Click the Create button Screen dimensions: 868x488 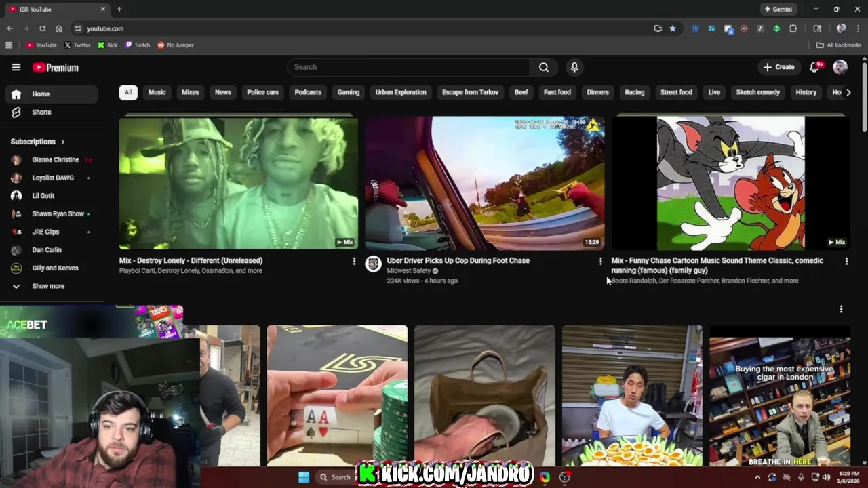[x=778, y=67]
